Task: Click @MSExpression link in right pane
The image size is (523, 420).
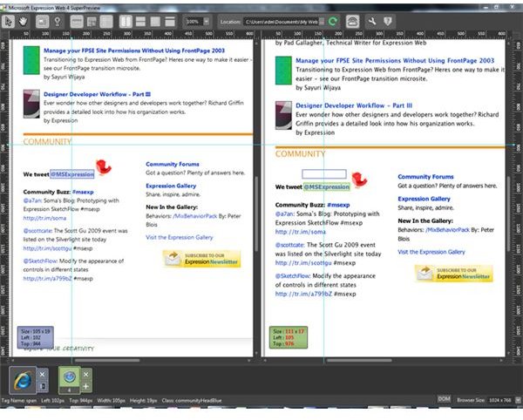Action: click(327, 187)
